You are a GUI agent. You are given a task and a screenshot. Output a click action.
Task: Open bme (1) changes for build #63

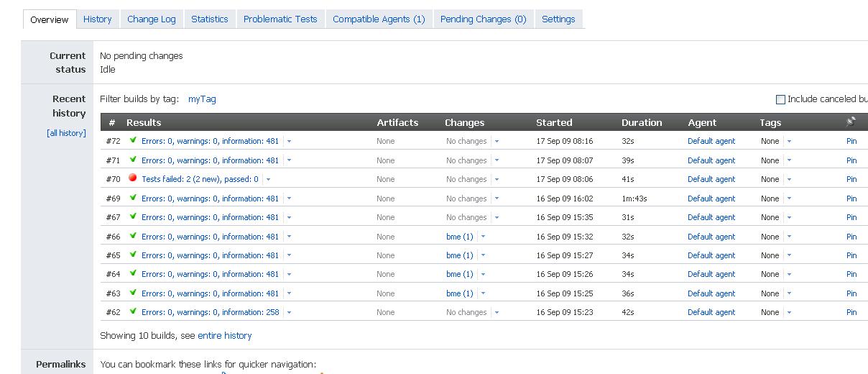(x=460, y=293)
